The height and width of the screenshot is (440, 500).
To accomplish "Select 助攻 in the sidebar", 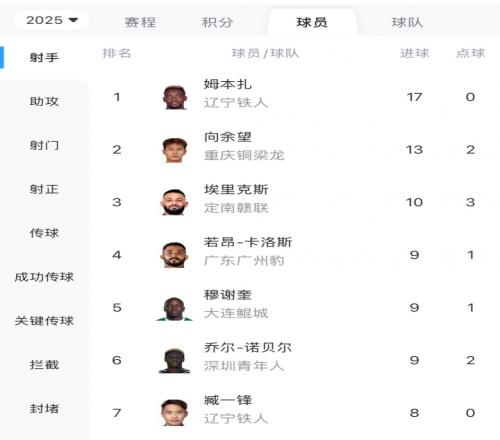I will 44,101.
